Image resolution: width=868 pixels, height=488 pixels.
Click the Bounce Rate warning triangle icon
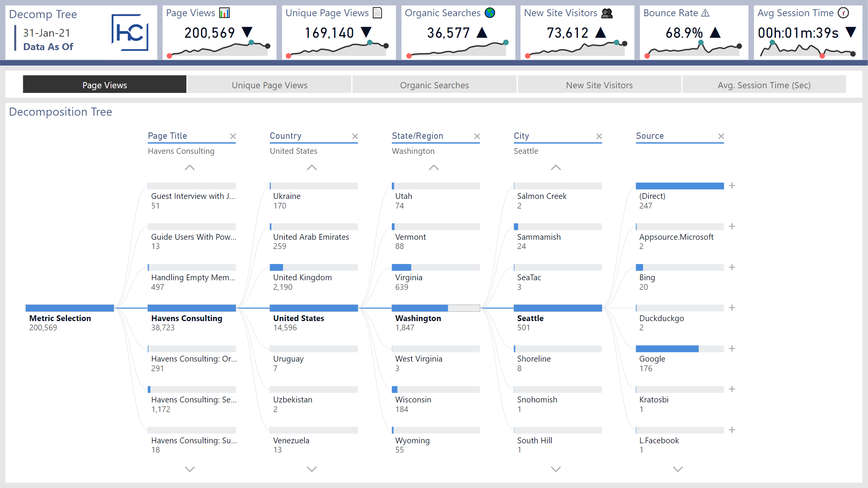tap(705, 13)
